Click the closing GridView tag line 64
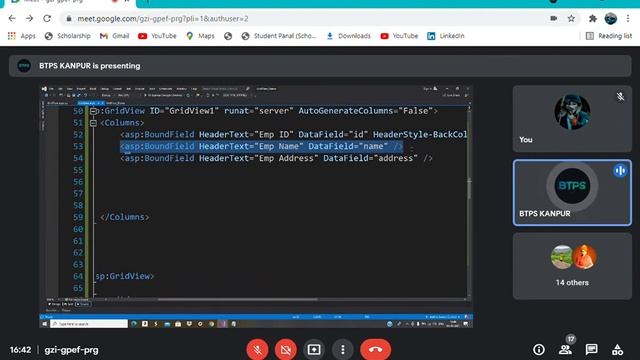Viewport: 640px width, 360px height. pyautogui.click(x=125, y=276)
